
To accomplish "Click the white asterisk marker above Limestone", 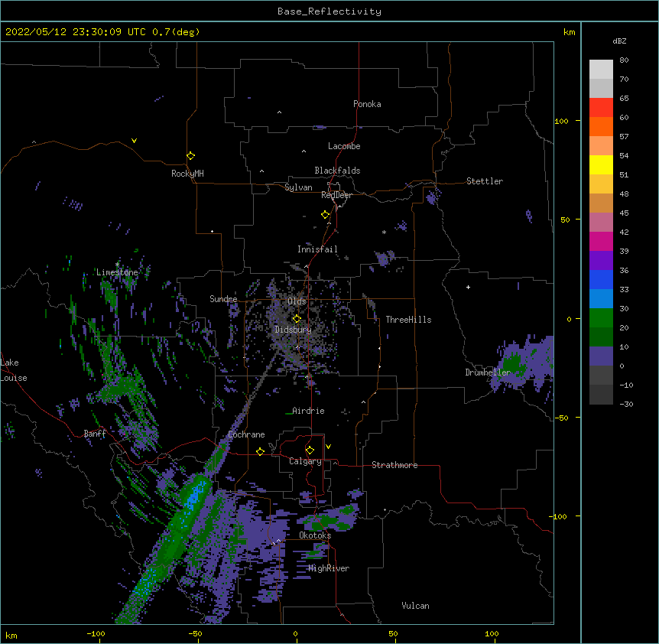I will (x=117, y=265).
